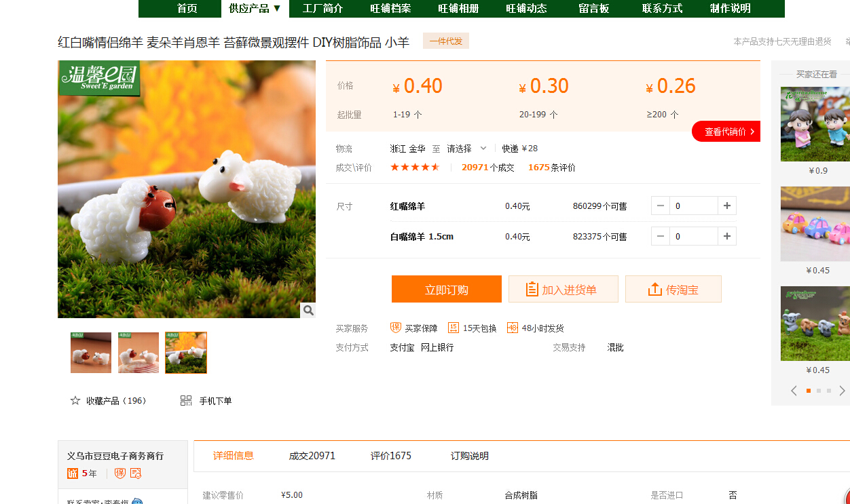Open the 请选择 destination dropdown
Screen dimensions: 850x504
point(466,149)
